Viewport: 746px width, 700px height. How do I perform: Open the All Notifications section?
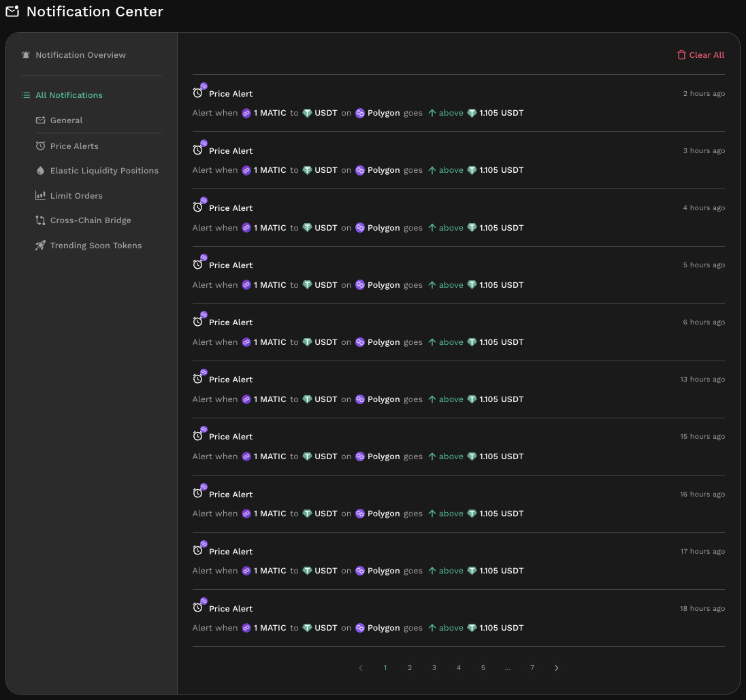[x=69, y=95]
